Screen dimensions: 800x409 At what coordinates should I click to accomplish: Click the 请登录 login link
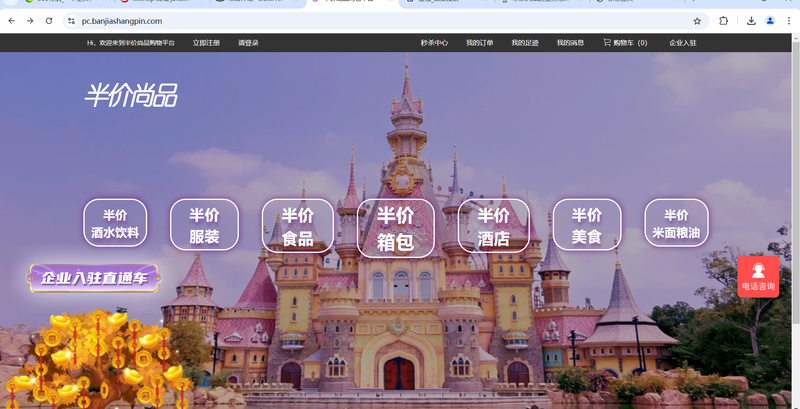click(248, 43)
